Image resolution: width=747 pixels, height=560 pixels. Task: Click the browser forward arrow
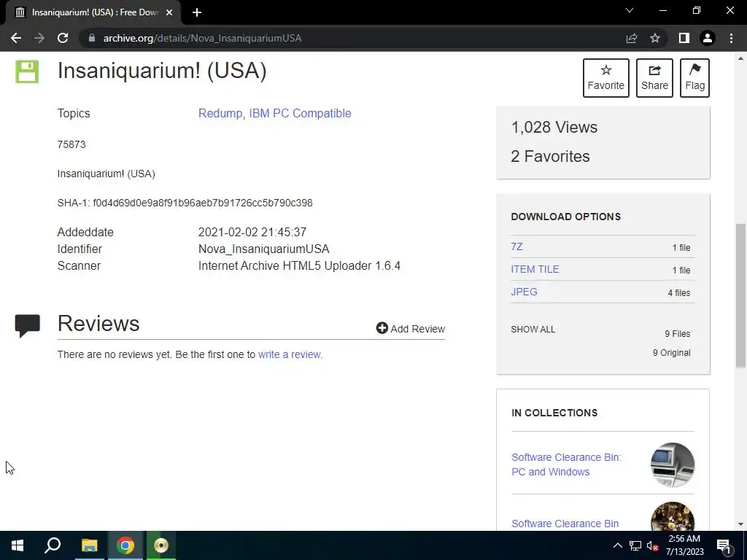(x=39, y=38)
